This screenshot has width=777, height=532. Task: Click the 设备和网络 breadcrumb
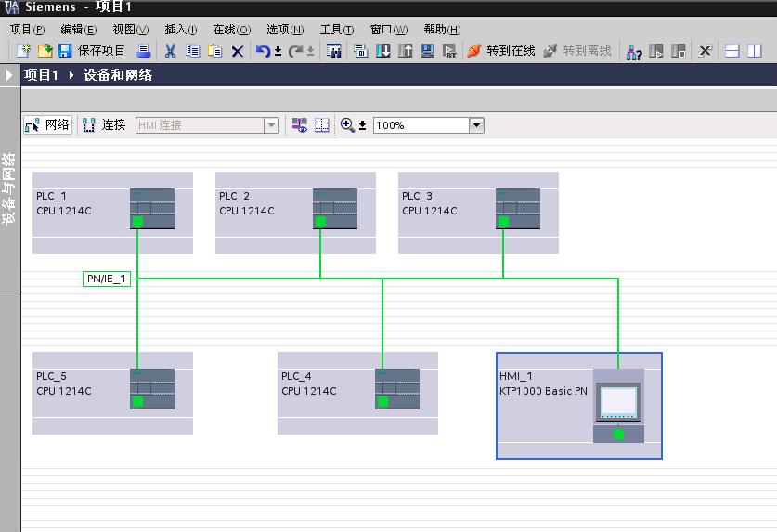point(118,75)
